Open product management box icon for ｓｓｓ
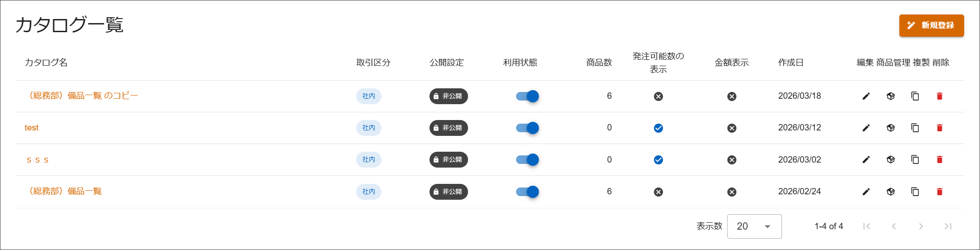Image resolution: width=980 pixels, height=250 pixels. point(890,159)
